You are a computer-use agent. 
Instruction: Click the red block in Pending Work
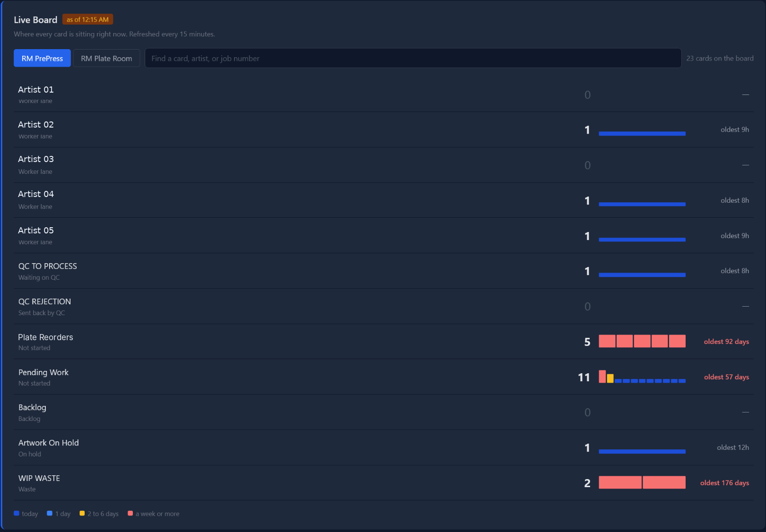(x=602, y=377)
